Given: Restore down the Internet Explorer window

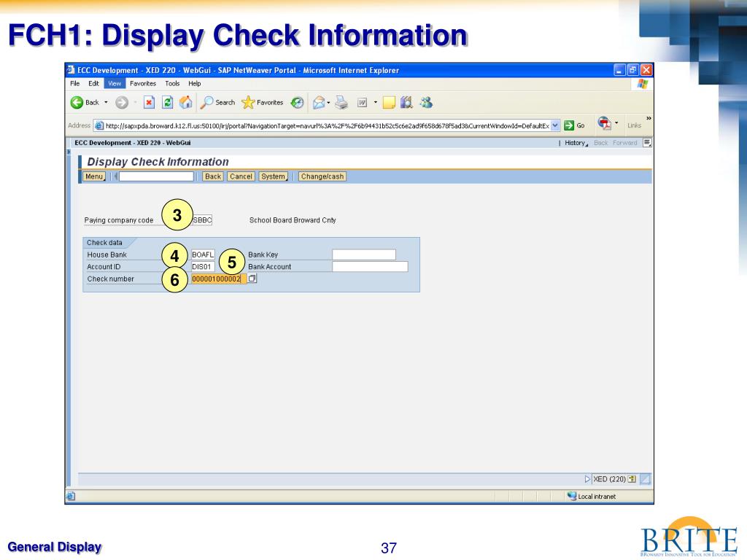Looking at the screenshot, I should click(x=632, y=70).
